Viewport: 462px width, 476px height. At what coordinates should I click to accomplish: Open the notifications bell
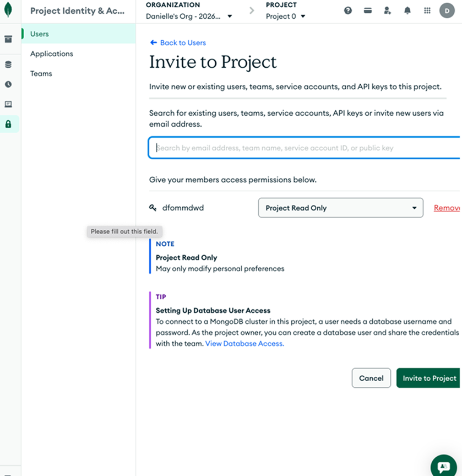pyautogui.click(x=407, y=10)
